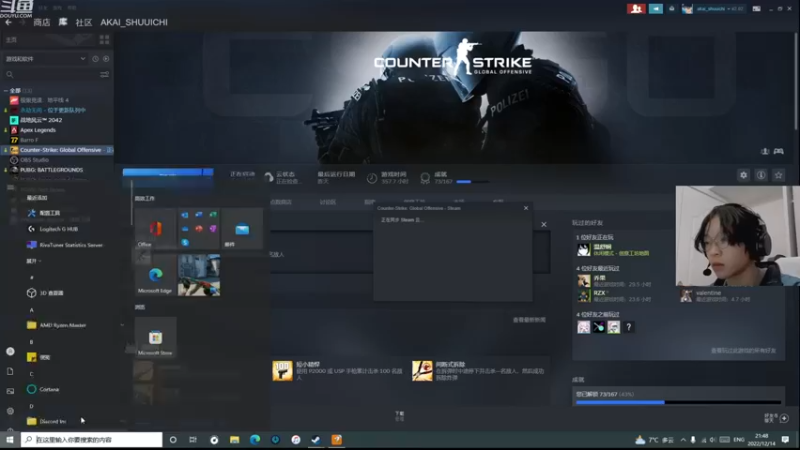The width and height of the screenshot is (800, 450).
Task: Open Logitech G HUB from Start menu
Action: pyautogui.click(x=58, y=229)
